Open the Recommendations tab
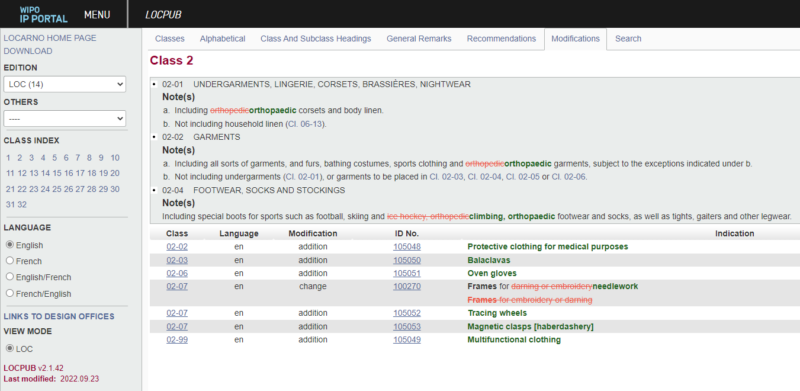The width and height of the screenshot is (800, 391). point(502,39)
